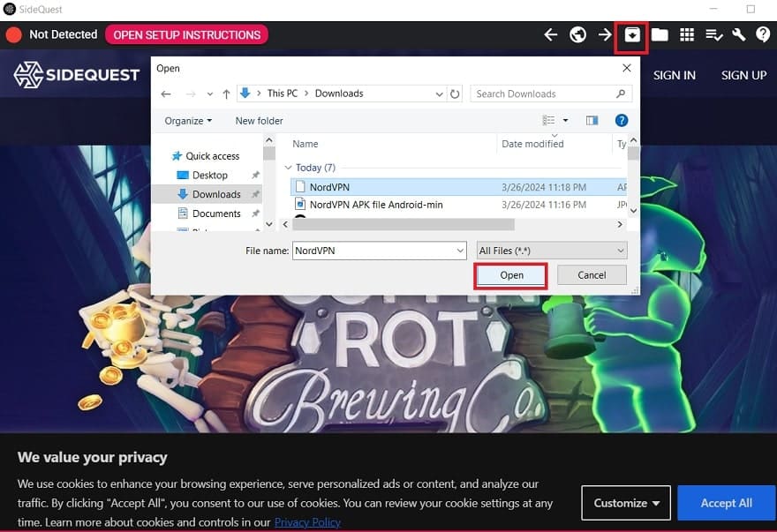
Task: Open the running tasks checklist icon
Action: click(713, 34)
